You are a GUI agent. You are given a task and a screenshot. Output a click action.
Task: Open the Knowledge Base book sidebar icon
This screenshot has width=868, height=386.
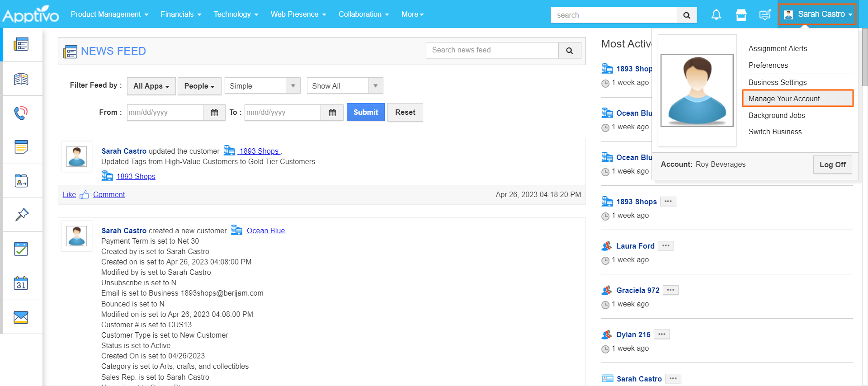click(x=21, y=79)
